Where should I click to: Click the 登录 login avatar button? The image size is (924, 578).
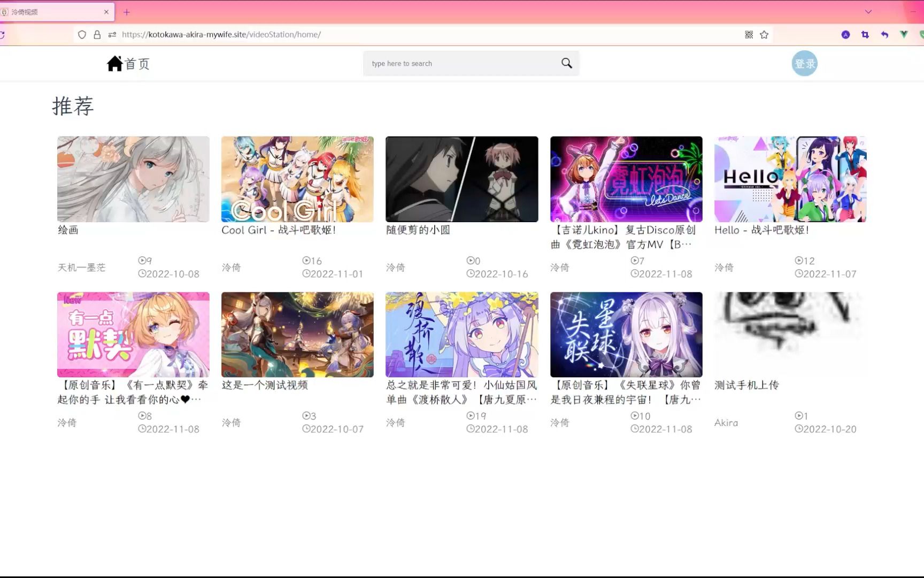pos(804,64)
